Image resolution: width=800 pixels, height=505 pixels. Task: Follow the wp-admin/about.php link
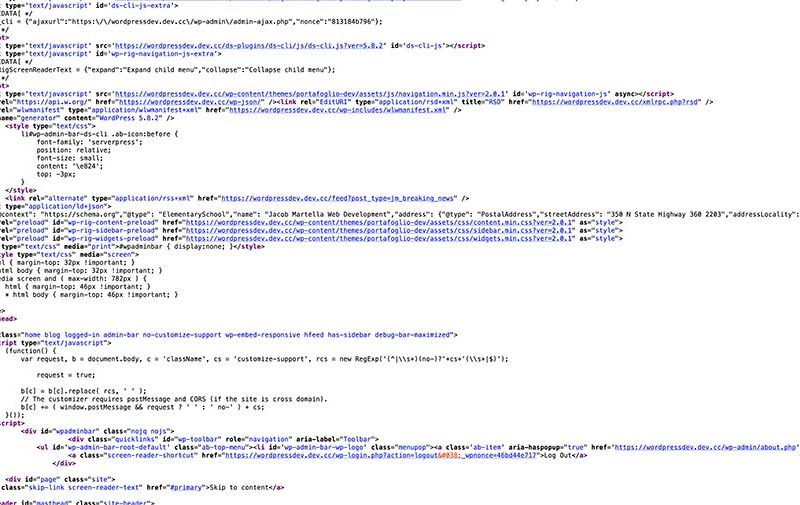[706, 447]
